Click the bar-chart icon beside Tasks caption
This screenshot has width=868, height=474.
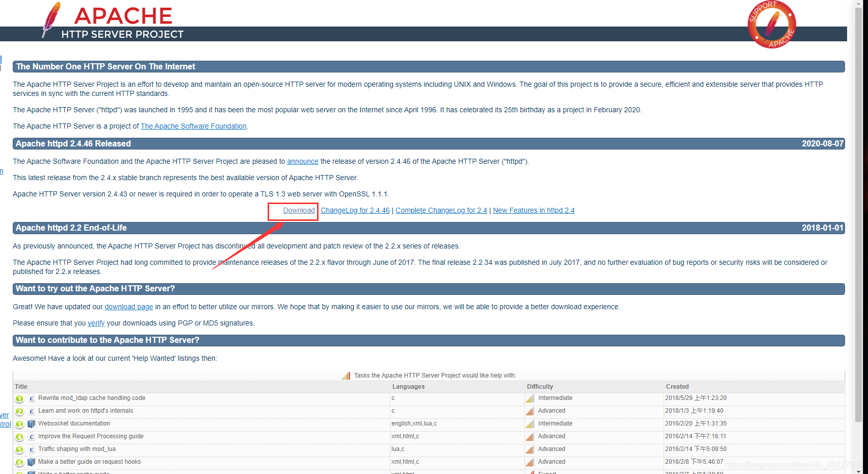(346, 376)
